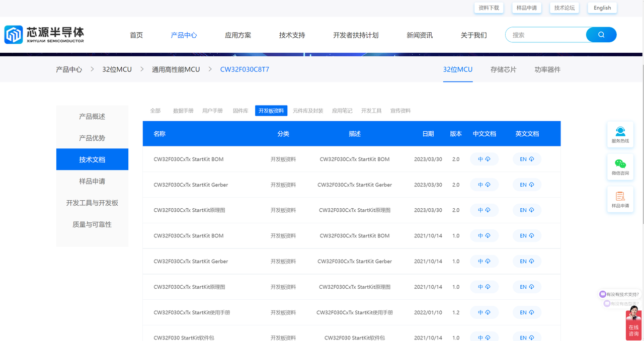Download Chinese doc for 2023 StartKit BOM
644x341 pixels.
tap(484, 159)
